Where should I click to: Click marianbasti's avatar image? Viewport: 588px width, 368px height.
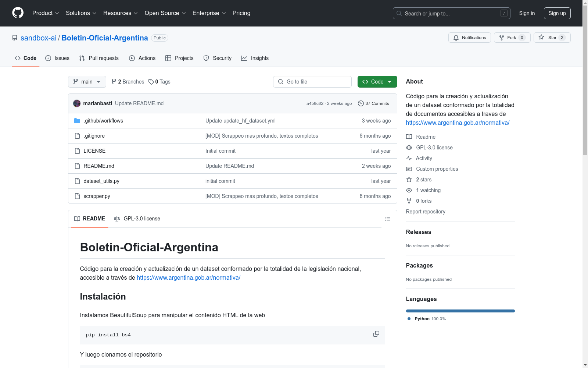pos(77,103)
